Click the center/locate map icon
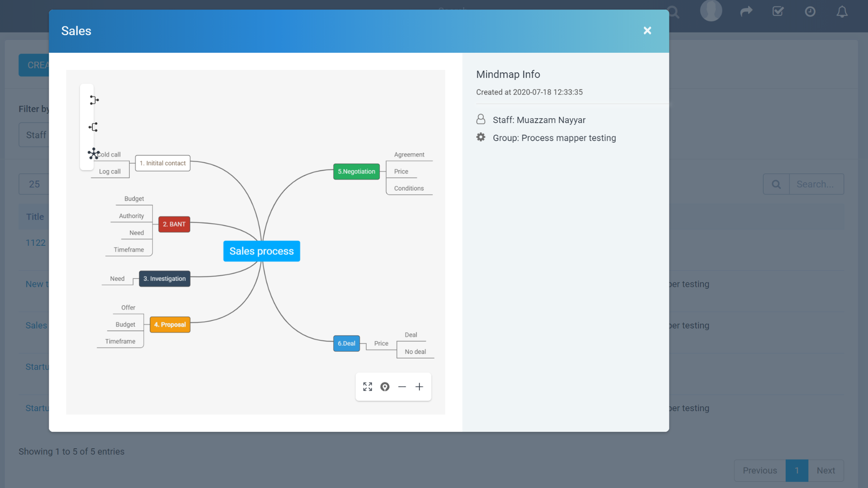 tap(385, 387)
